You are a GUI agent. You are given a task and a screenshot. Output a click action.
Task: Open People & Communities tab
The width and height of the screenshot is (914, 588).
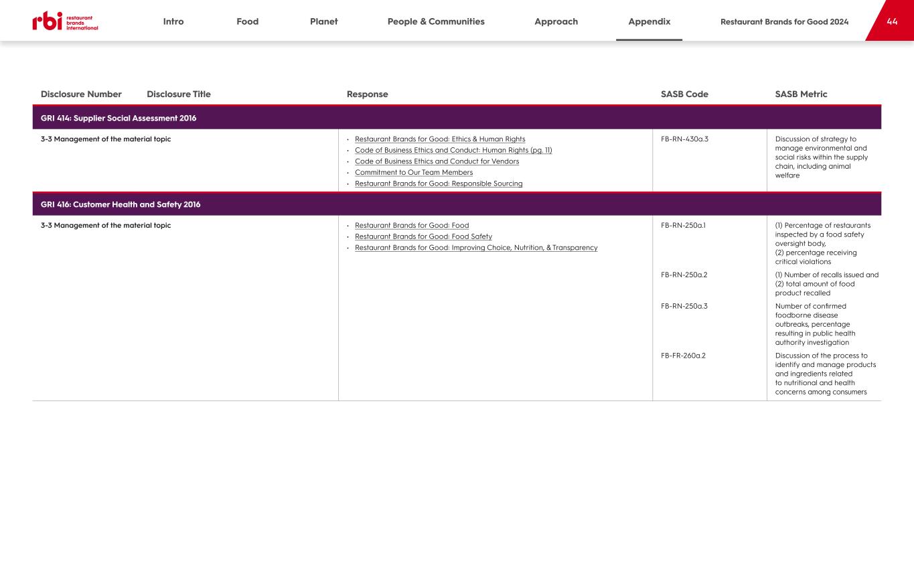pyautogui.click(x=436, y=21)
